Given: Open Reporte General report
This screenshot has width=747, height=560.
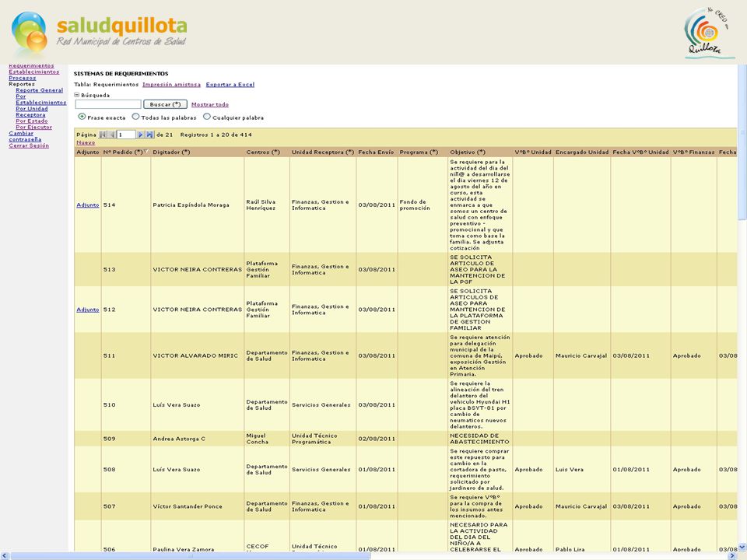Looking at the screenshot, I should pyautogui.click(x=39, y=90).
